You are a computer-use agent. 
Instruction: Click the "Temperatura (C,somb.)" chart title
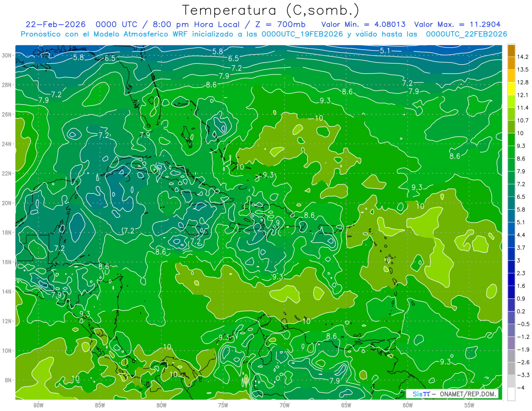[x=271, y=10]
